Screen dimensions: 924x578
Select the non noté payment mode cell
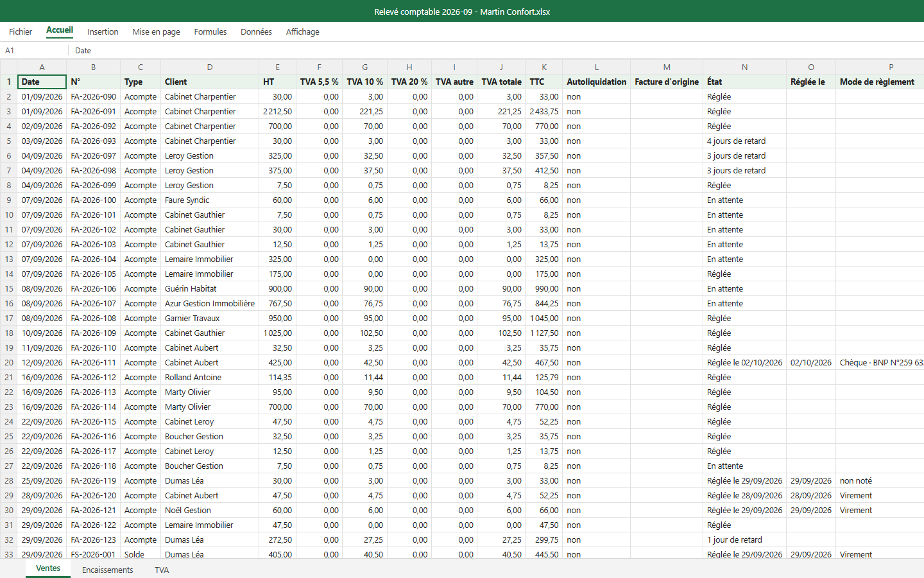click(880, 480)
